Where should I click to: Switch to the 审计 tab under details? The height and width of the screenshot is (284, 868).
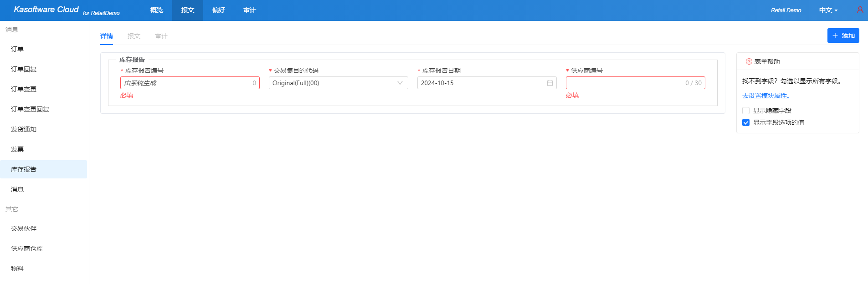[x=161, y=36]
